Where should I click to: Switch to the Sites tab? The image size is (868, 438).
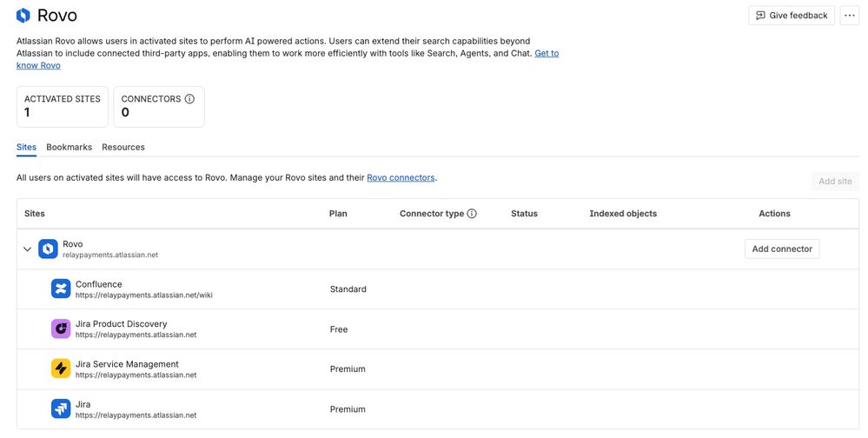click(x=26, y=147)
